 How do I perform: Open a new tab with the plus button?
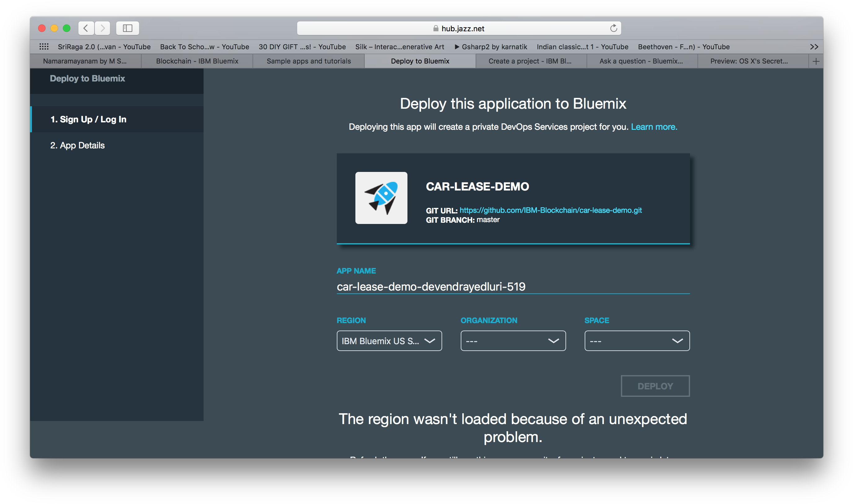tap(816, 61)
